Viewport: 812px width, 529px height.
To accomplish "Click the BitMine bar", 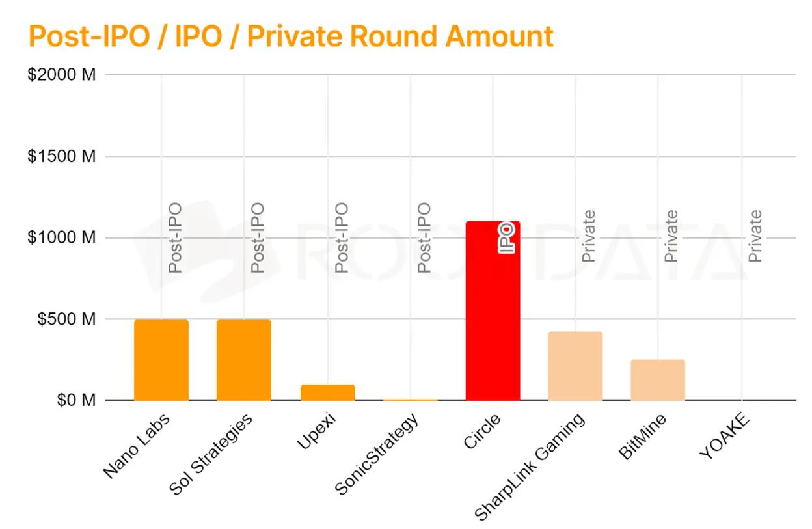I will 658,380.
